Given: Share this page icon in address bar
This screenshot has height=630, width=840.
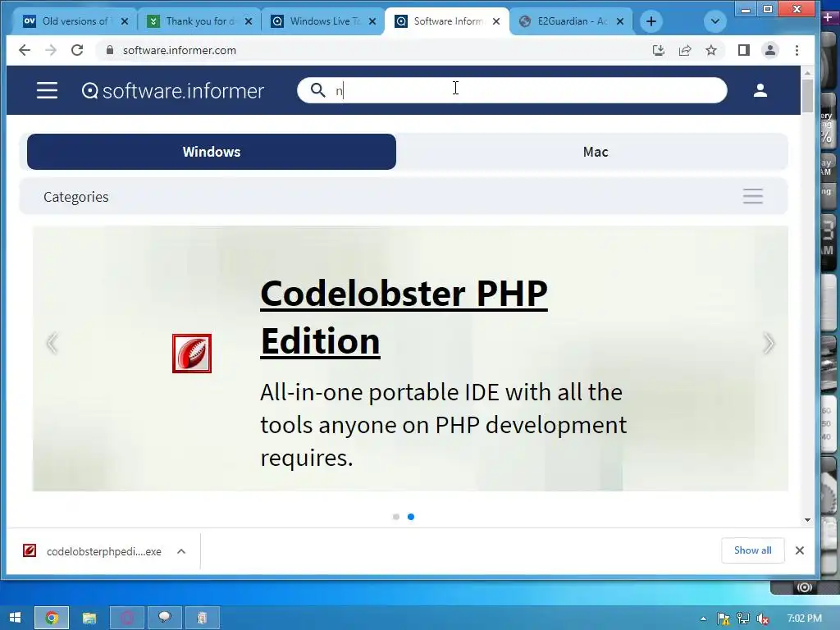Looking at the screenshot, I should click(x=685, y=50).
